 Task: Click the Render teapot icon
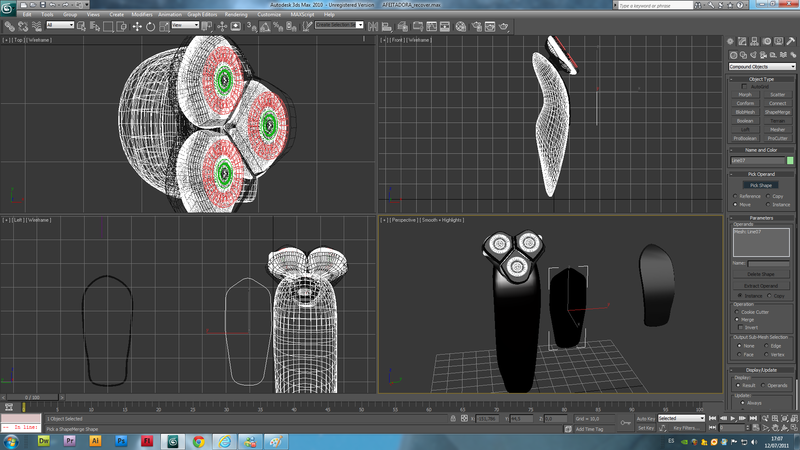(x=504, y=27)
